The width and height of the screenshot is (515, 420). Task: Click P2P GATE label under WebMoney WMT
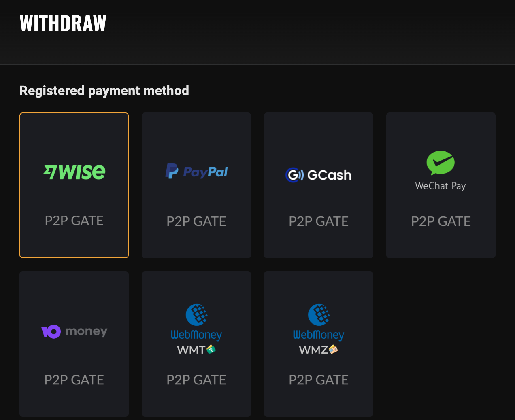point(196,380)
